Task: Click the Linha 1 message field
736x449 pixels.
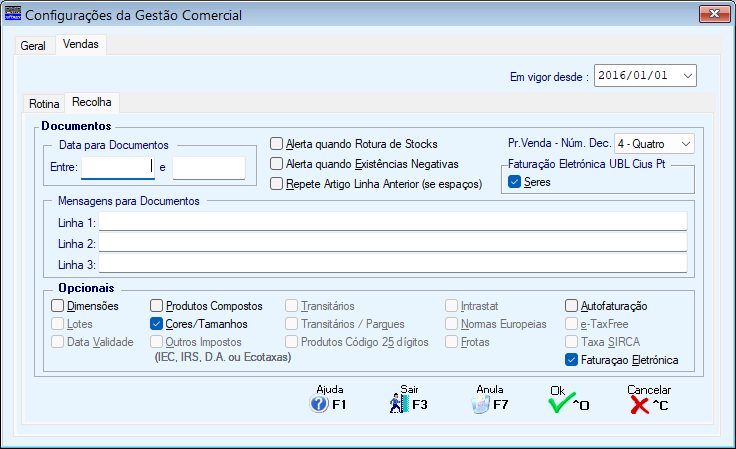Action: (393, 221)
